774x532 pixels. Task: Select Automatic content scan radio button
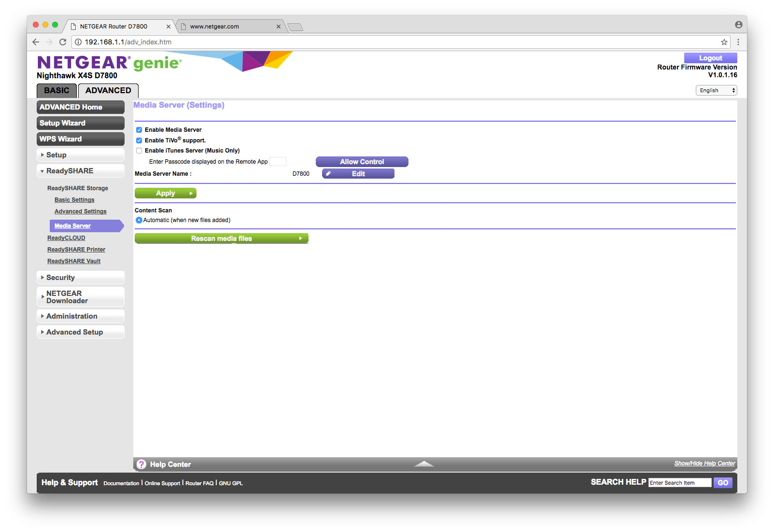(x=139, y=220)
